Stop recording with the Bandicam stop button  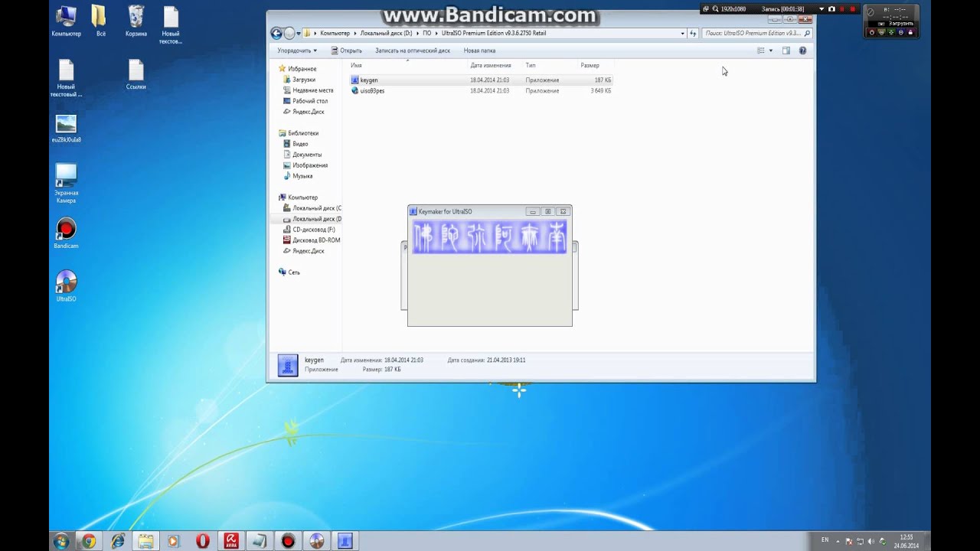click(852, 9)
